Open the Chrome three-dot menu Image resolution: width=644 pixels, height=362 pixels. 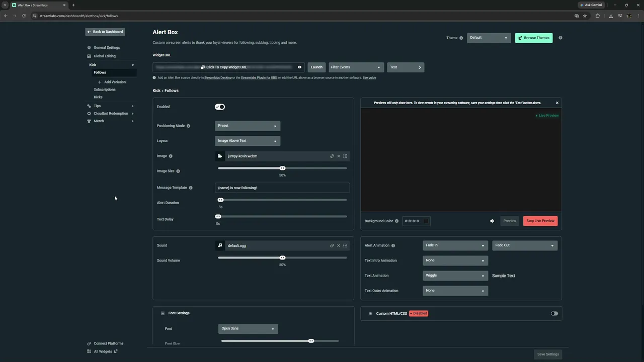pos(638,16)
